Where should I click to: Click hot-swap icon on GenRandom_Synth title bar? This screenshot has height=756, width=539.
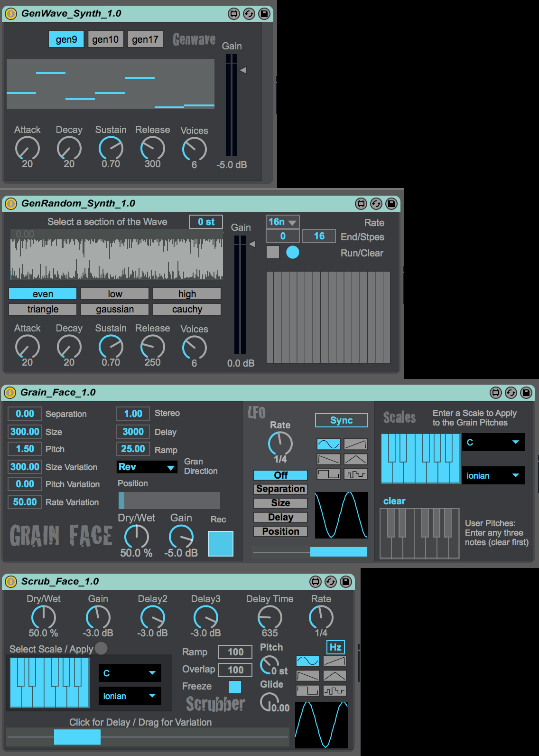(x=376, y=204)
